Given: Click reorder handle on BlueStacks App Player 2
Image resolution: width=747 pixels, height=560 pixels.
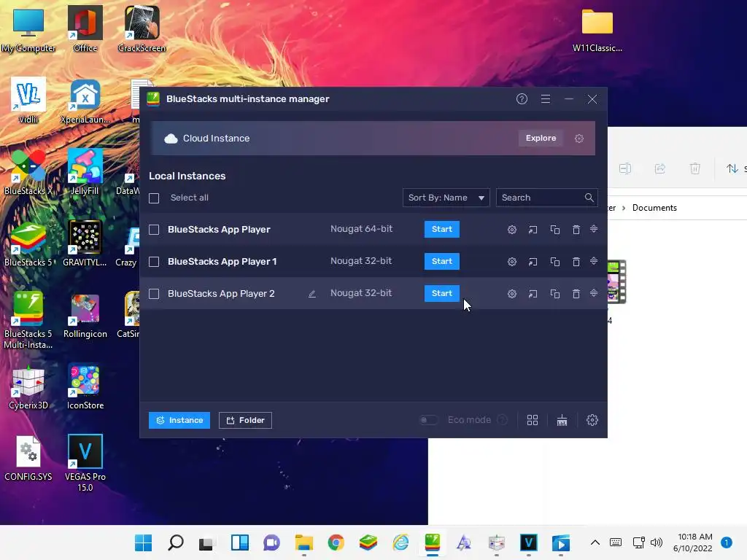Looking at the screenshot, I should click(x=594, y=293).
